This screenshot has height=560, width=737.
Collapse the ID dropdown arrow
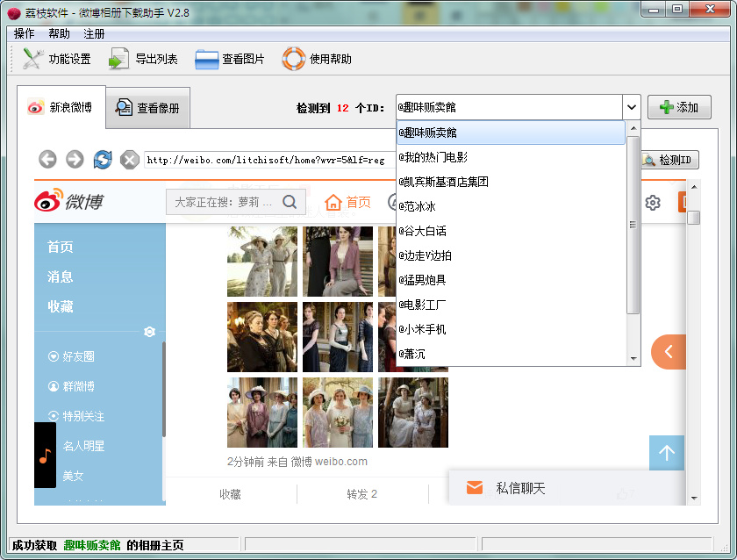coord(631,107)
